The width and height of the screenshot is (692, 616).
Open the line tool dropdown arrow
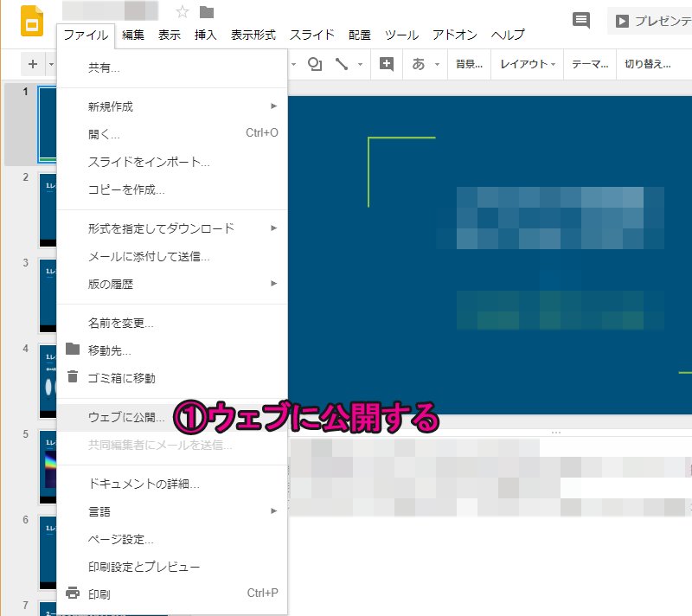point(360,64)
